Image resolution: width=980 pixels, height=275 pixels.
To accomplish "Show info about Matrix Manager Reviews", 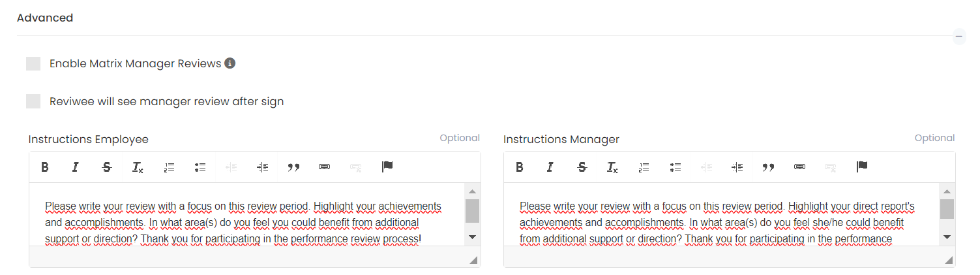I will [x=230, y=63].
